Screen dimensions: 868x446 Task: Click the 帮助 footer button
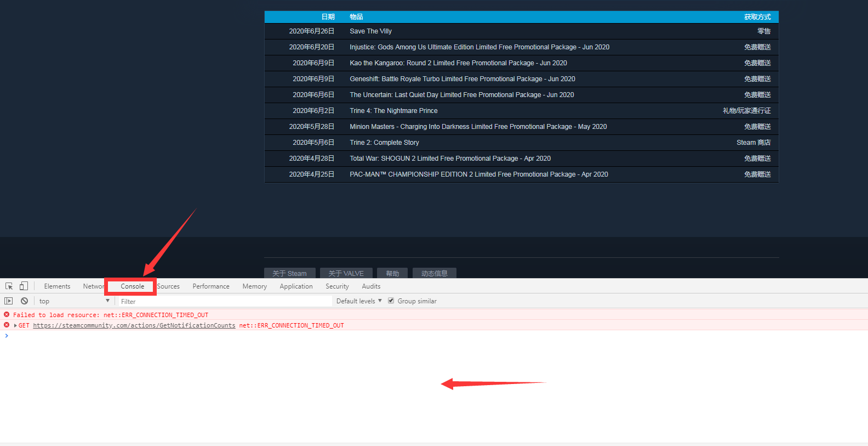coord(392,273)
